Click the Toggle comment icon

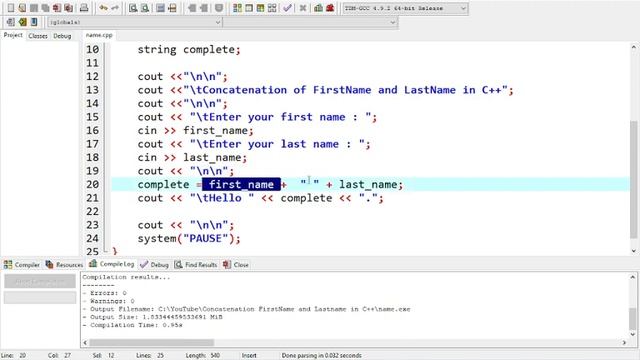pos(219,8)
